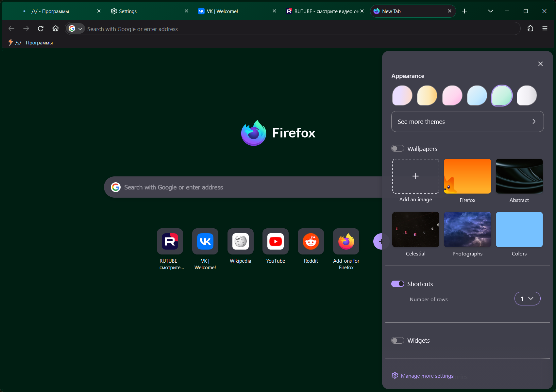Open the RUTUBE shortcut tile

pyautogui.click(x=170, y=241)
